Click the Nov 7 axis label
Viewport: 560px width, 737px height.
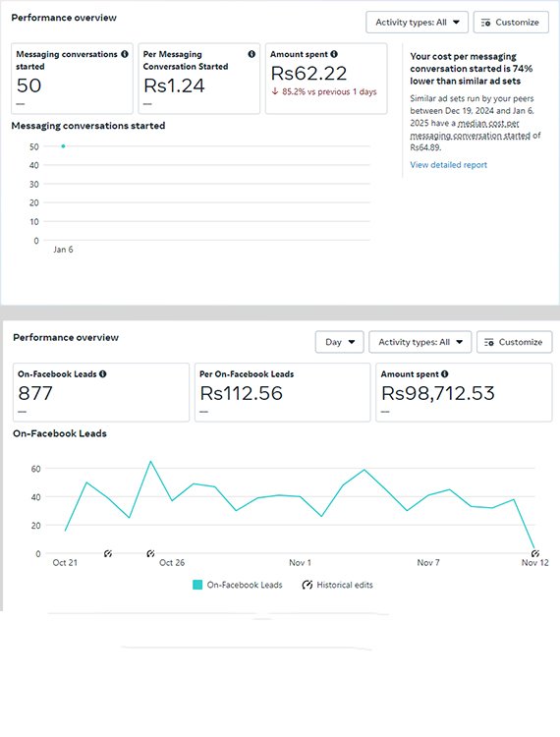click(428, 563)
